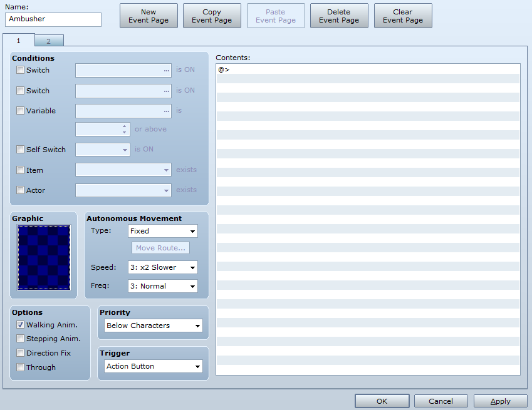Enable the first Switch condition checkbox

tap(21, 70)
